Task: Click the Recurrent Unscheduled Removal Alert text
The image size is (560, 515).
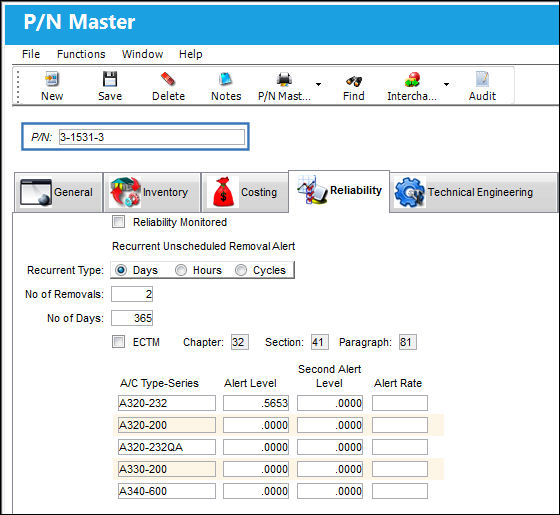Action: tap(204, 246)
